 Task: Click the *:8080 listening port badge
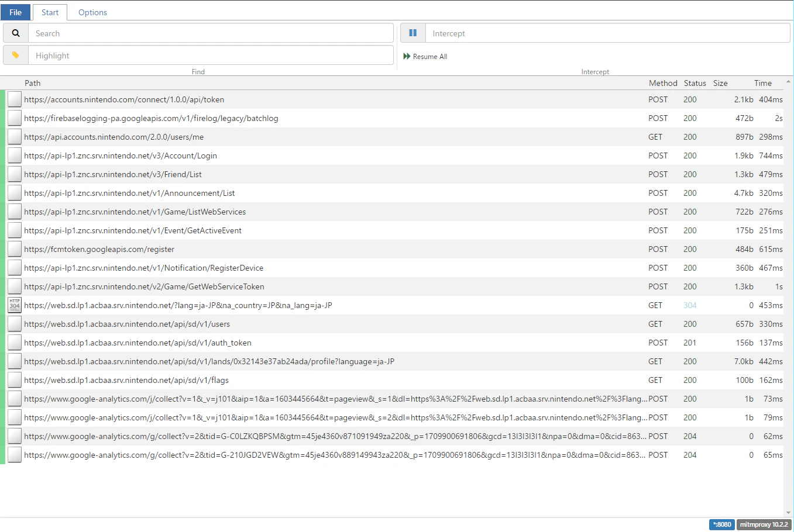(722, 524)
